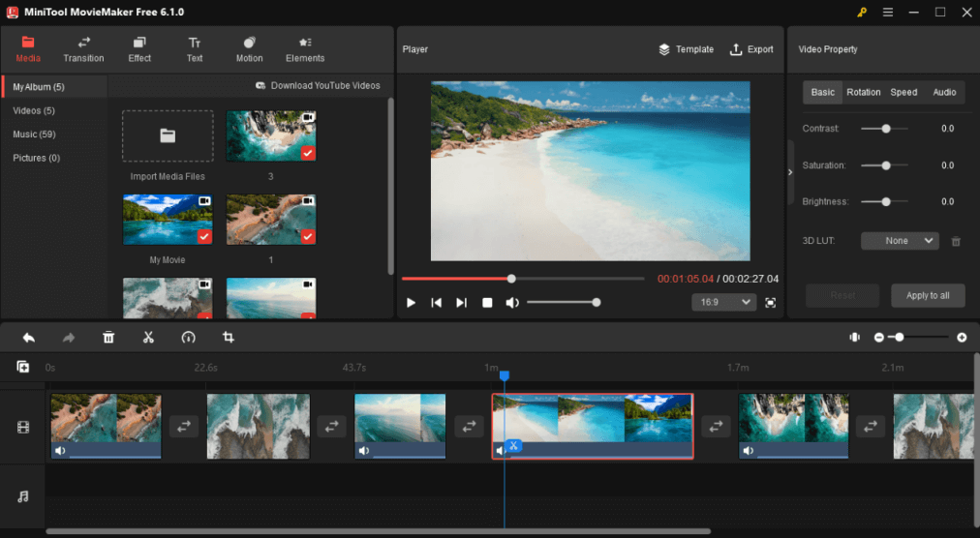Jump to previous frame in player

436,303
